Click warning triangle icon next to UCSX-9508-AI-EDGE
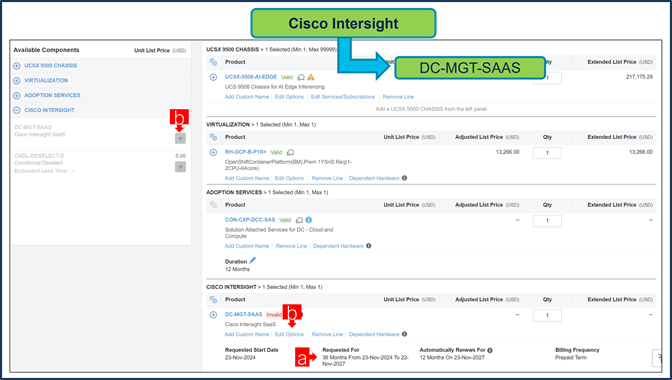 [x=311, y=77]
